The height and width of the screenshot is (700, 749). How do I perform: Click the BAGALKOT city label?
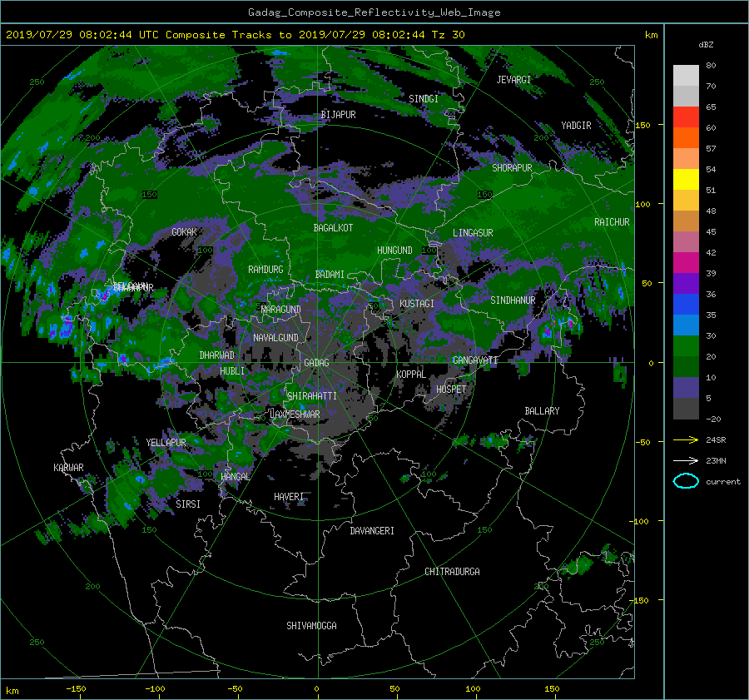point(333,228)
